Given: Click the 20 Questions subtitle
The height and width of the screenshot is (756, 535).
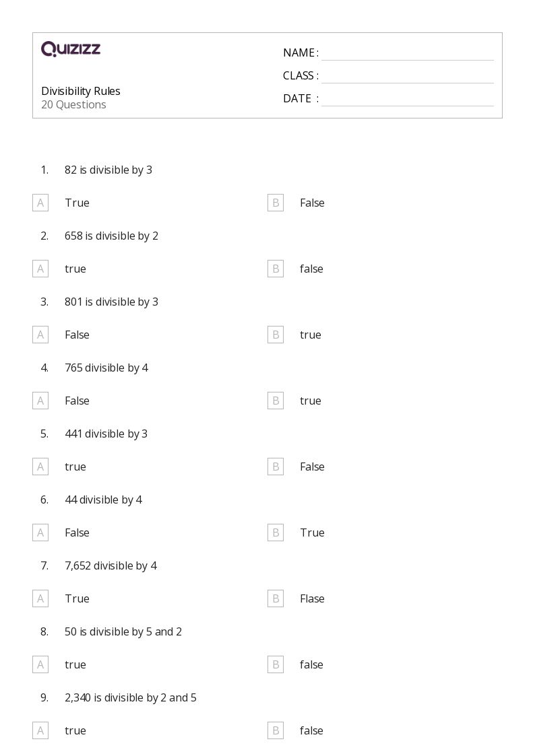Looking at the screenshot, I should [73, 104].
